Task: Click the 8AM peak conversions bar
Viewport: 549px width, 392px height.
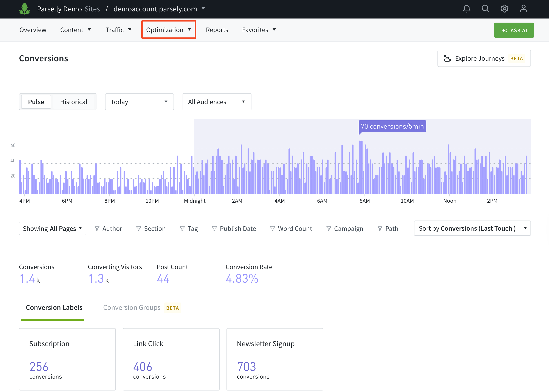Action: point(360,167)
